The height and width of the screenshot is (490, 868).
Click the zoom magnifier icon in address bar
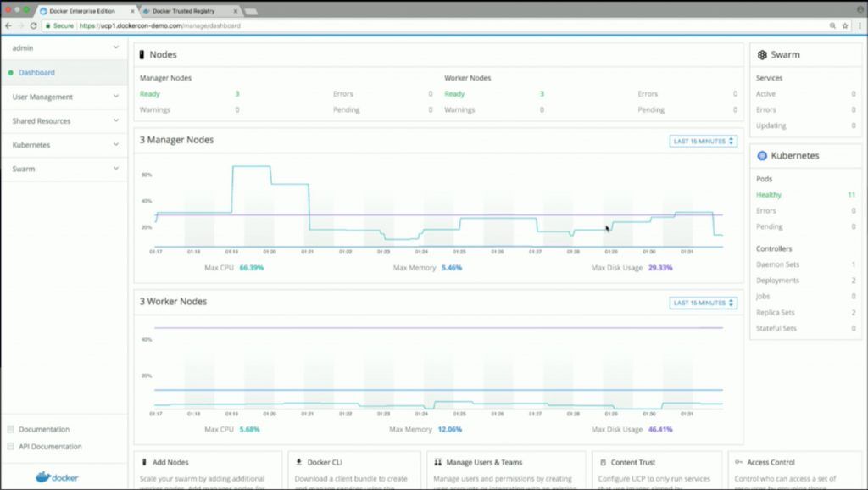coord(832,25)
